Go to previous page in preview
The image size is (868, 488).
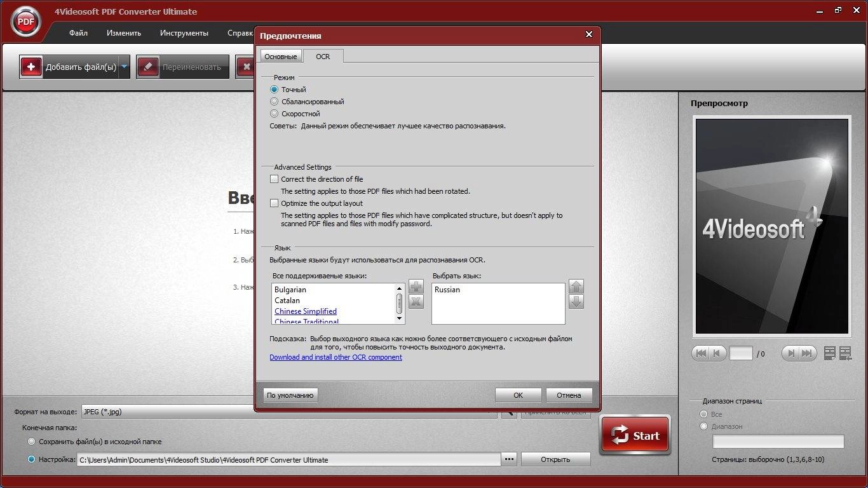point(717,353)
